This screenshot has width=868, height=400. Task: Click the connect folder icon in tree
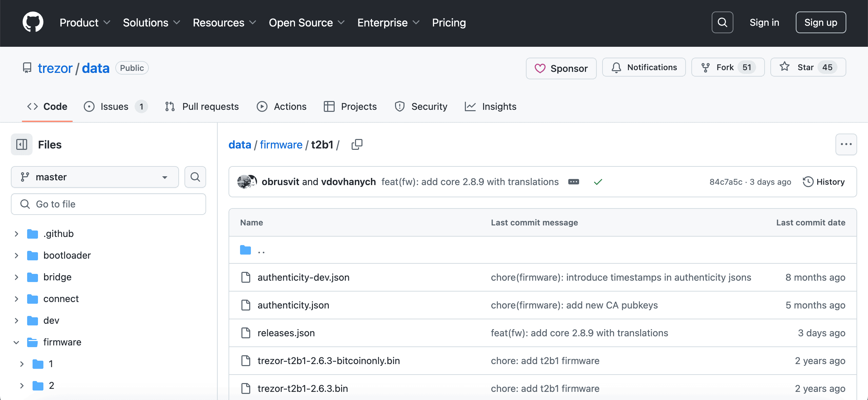33,299
